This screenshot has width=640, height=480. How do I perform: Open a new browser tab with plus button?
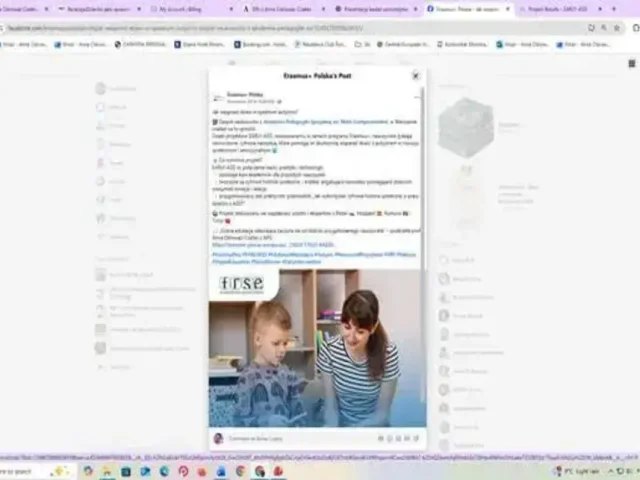click(x=613, y=9)
